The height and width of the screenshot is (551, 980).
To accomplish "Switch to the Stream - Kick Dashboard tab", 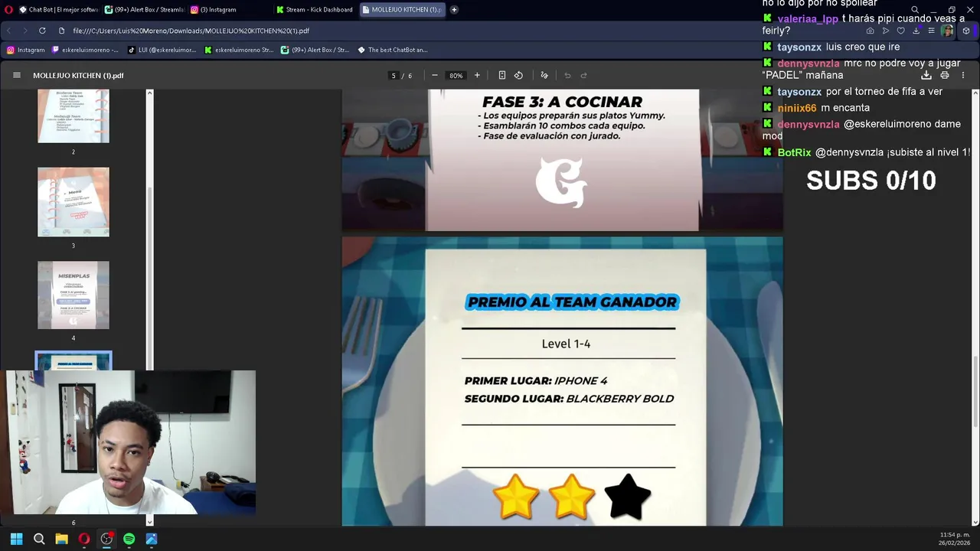I will (315, 9).
